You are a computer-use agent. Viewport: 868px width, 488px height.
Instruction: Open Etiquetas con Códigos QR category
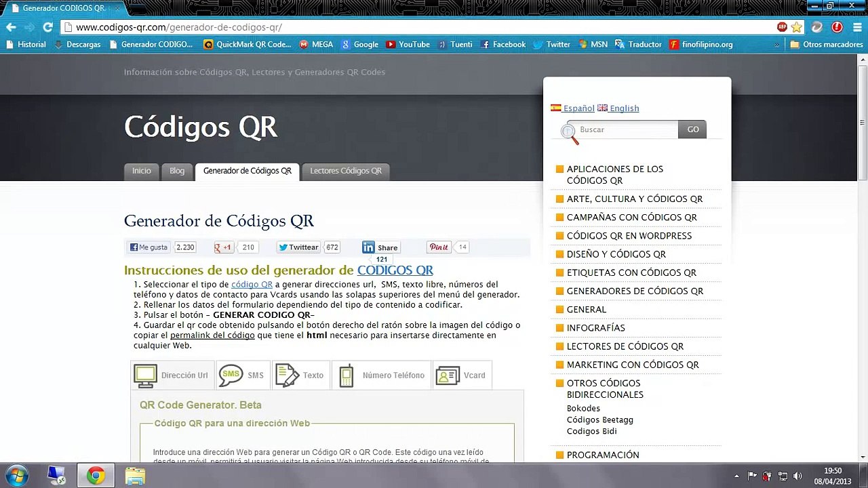click(x=631, y=272)
